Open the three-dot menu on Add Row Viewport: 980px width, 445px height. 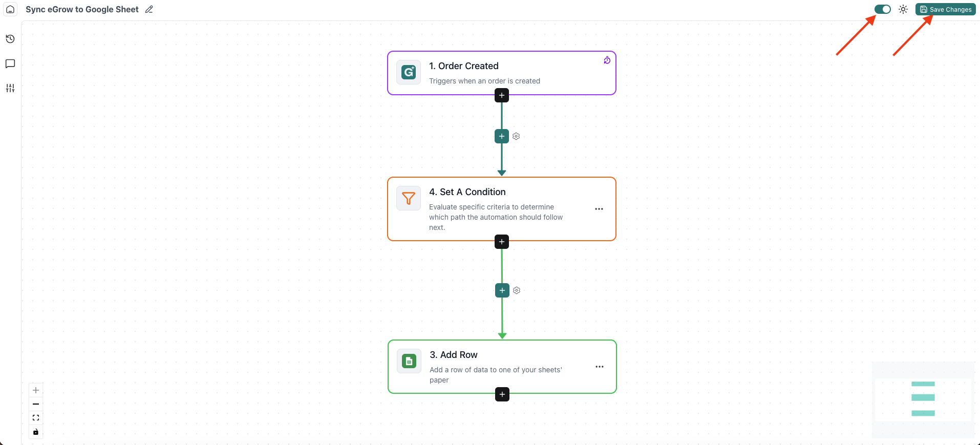point(600,367)
